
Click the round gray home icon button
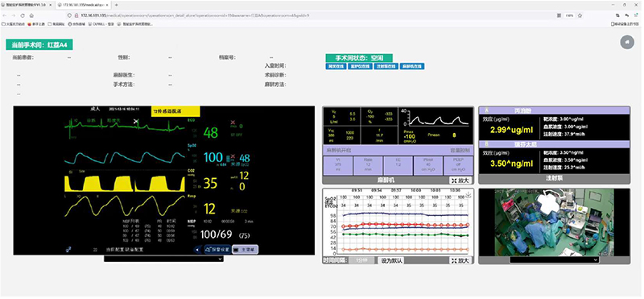click(627, 43)
